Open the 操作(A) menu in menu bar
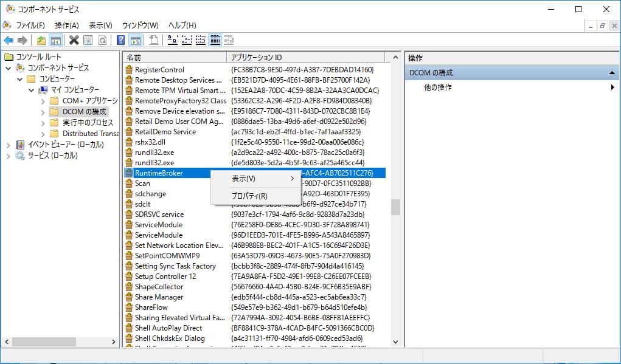The height and width of the screenshot is (364, 621). click(66, 25)
